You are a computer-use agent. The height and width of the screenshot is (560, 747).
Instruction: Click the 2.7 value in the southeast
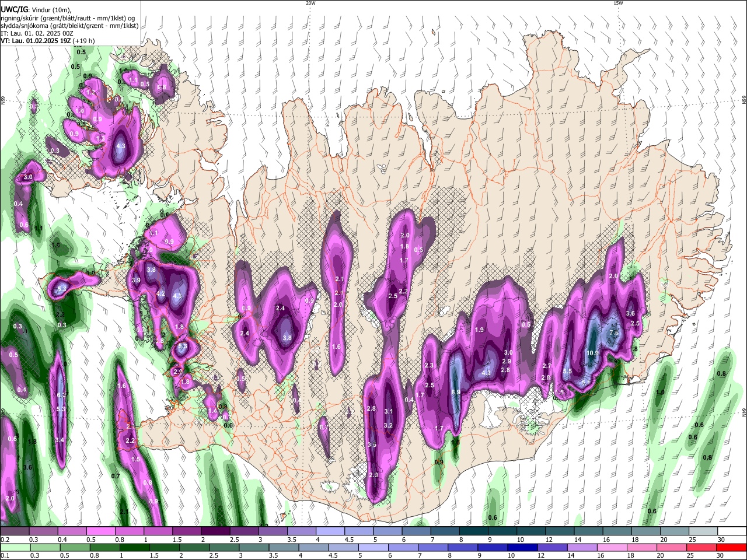pyautogui.click(x=547, y=366)
